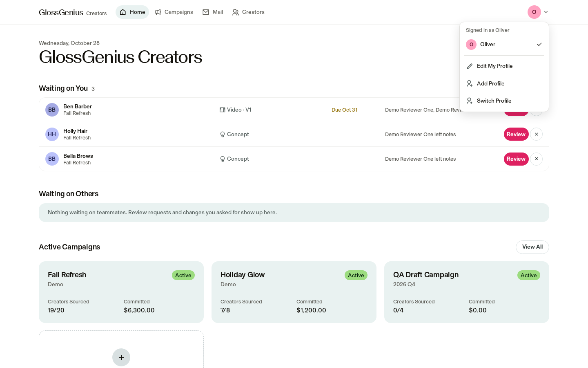This screenshot has height=368, width=588.
Task: Select the Oliver profile entry
Action: pos(504,44)
